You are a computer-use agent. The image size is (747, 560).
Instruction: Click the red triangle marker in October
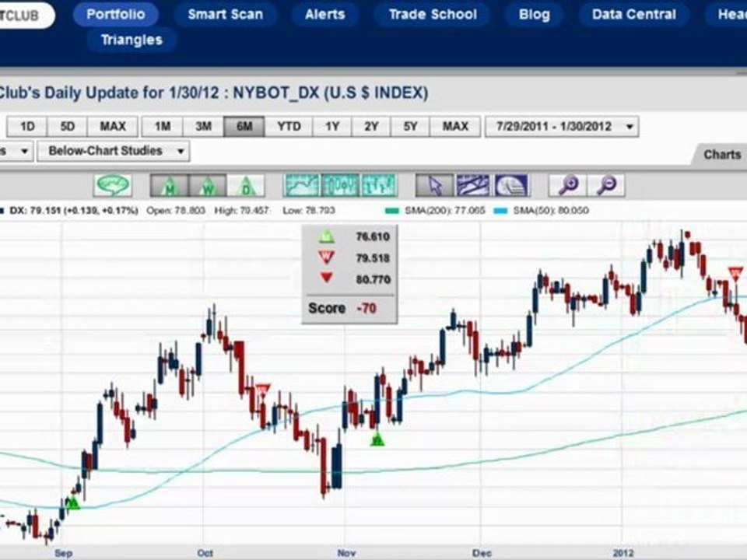click(262, 390)
